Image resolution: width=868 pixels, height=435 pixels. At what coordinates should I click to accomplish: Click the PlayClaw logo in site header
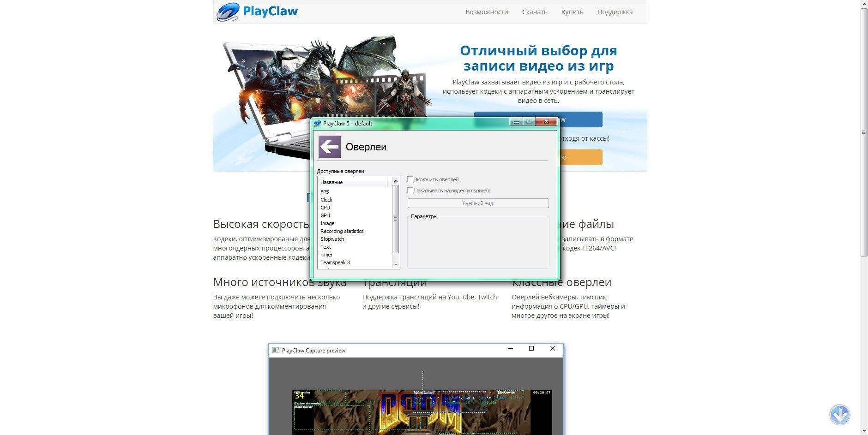[x=258, y=12]
